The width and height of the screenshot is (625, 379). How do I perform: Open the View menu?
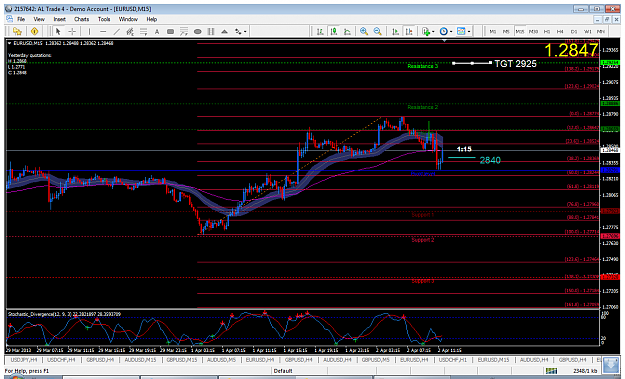click(x=39, y=19)
